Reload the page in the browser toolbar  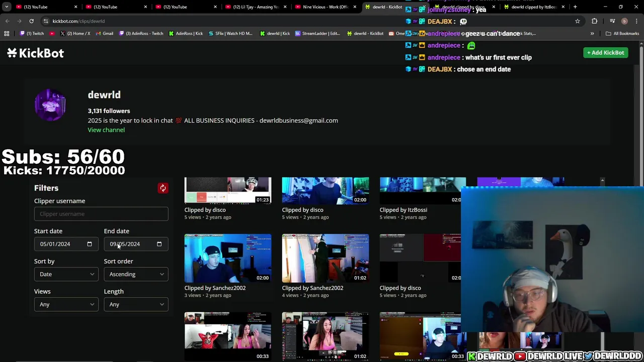[31, 21]
